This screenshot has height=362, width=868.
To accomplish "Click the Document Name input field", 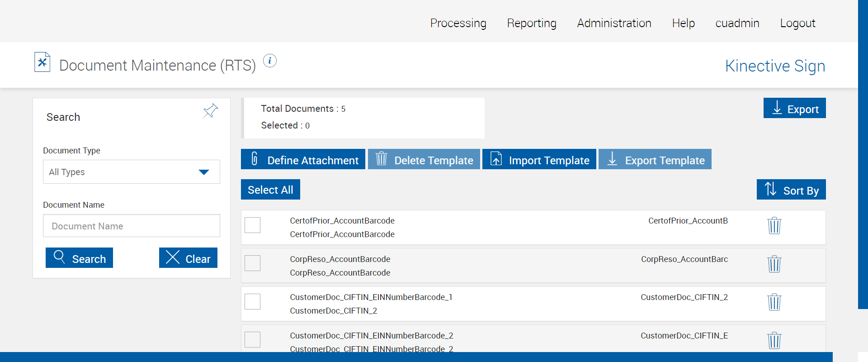I will 131,226.
